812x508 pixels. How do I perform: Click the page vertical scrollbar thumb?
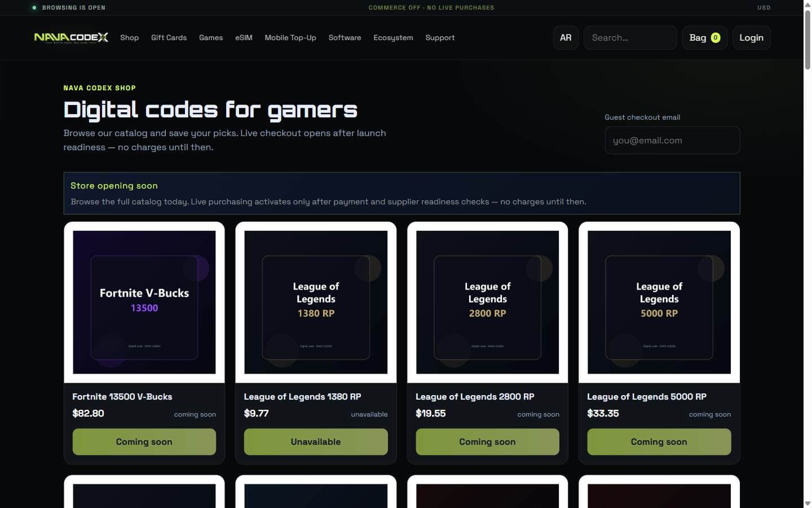807,40
